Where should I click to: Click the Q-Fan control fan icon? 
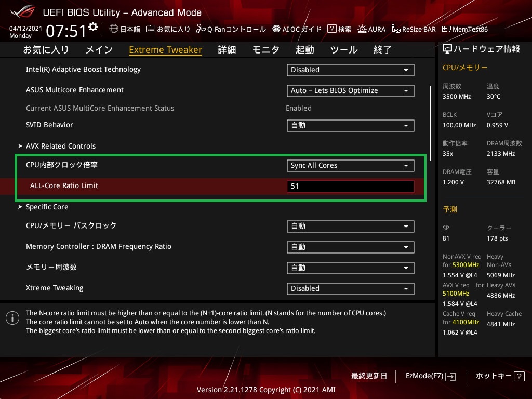point(201,29)
